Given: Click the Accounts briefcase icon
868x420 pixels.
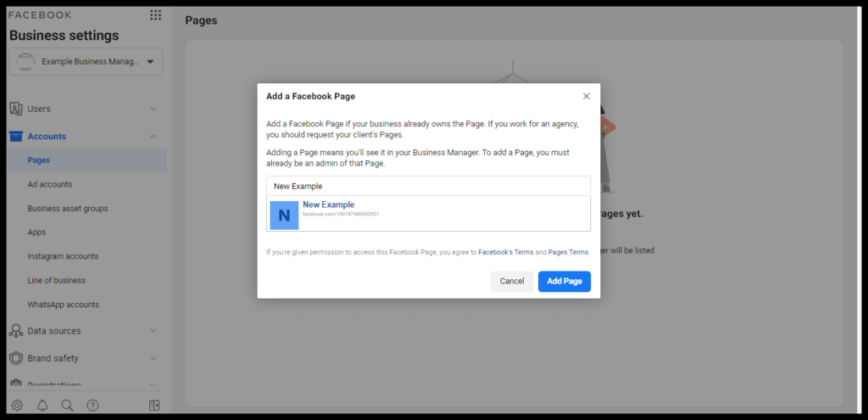Looking at the screenshot, I should [x=16, y=137].
